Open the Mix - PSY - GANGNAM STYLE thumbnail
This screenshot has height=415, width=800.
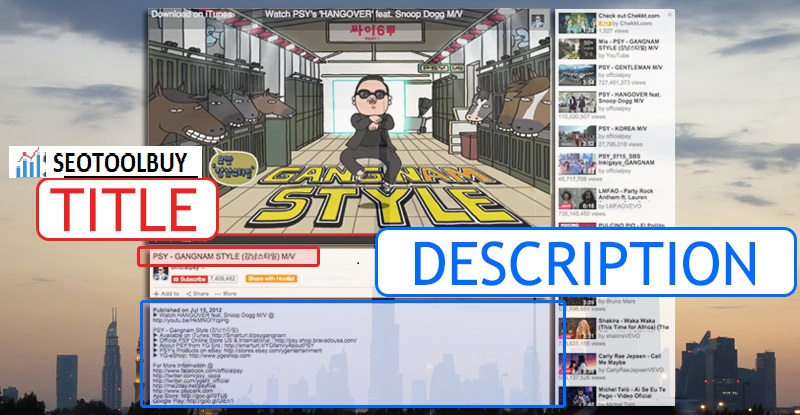pyautogui.click(x=577, y=48)
